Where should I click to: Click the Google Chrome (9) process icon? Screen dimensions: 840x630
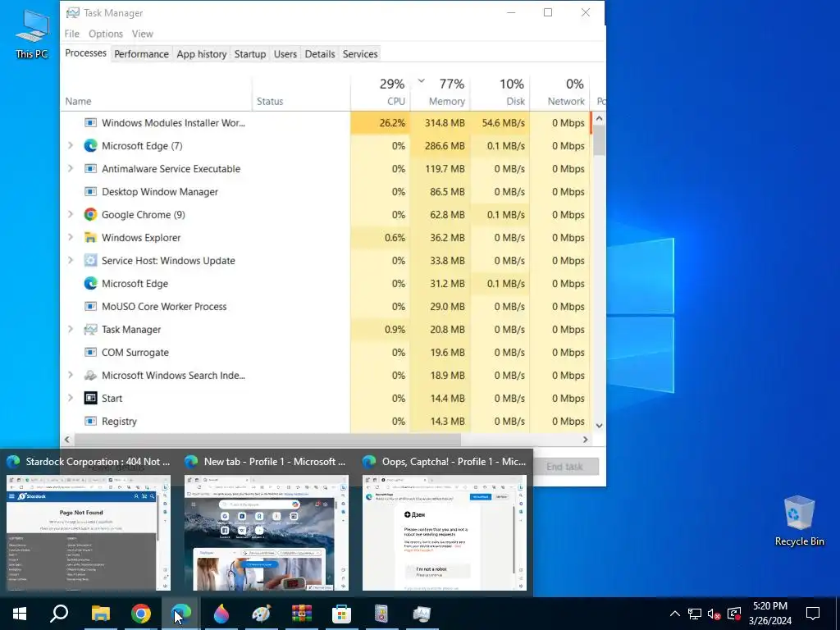pos(90,215)
